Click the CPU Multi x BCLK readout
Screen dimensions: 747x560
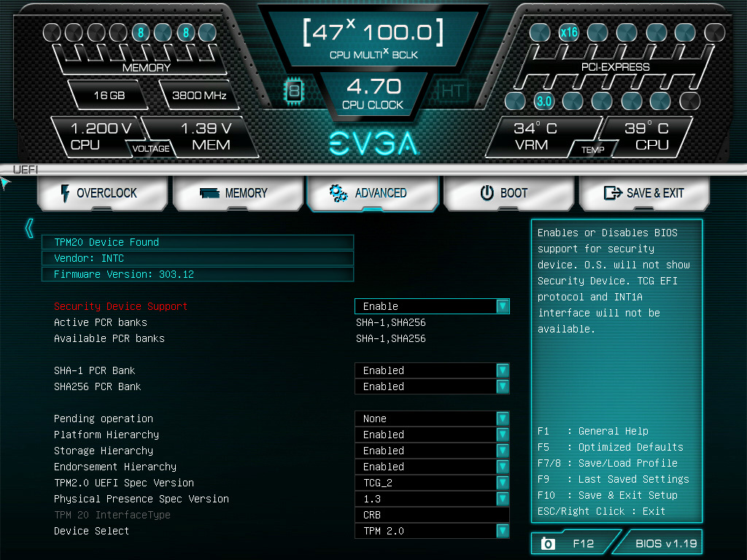[373, 39]
